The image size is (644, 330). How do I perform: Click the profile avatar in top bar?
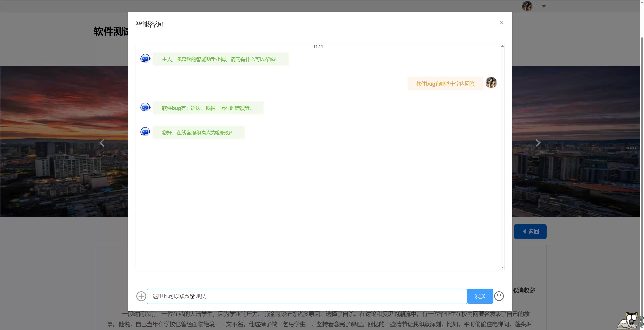coord(527,6)
